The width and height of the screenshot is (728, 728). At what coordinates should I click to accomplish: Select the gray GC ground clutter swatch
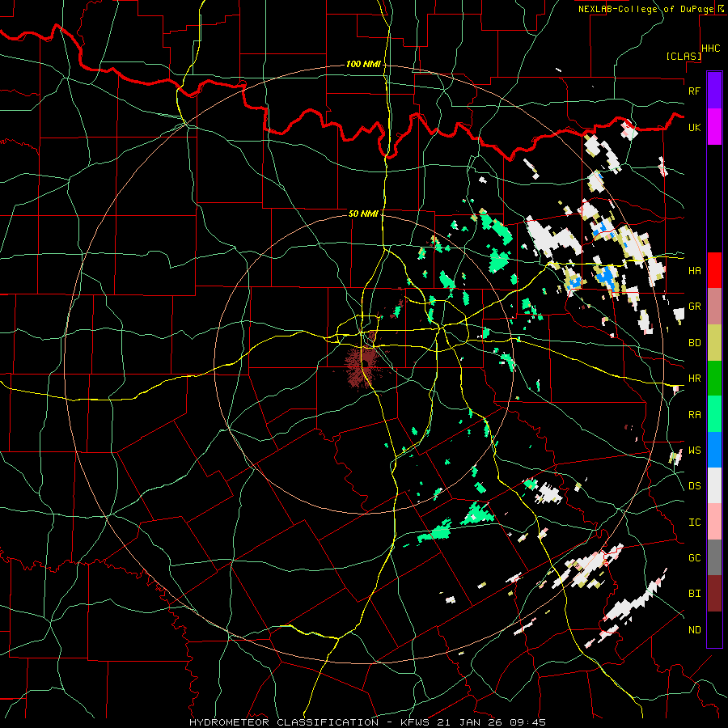click(x=714, y=557)
